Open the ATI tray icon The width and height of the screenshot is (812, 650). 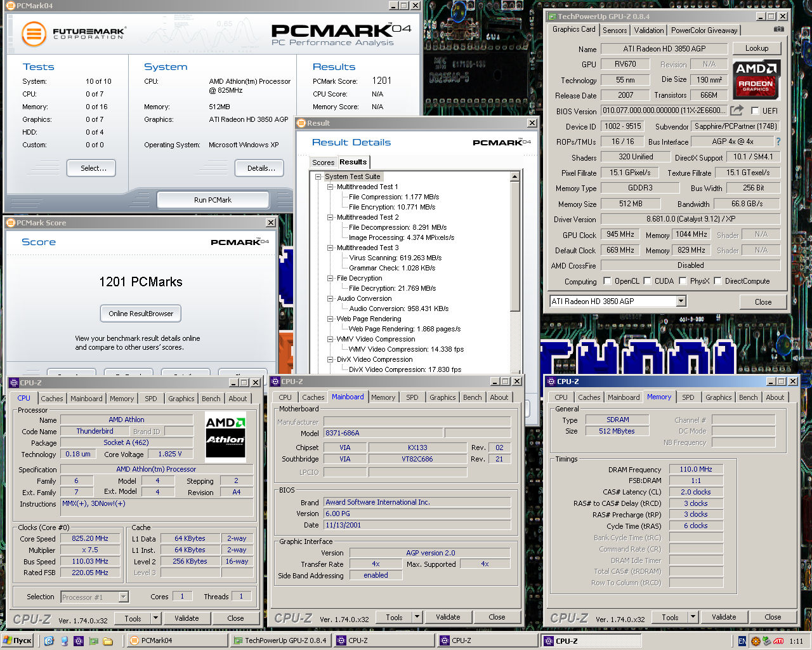778,641
